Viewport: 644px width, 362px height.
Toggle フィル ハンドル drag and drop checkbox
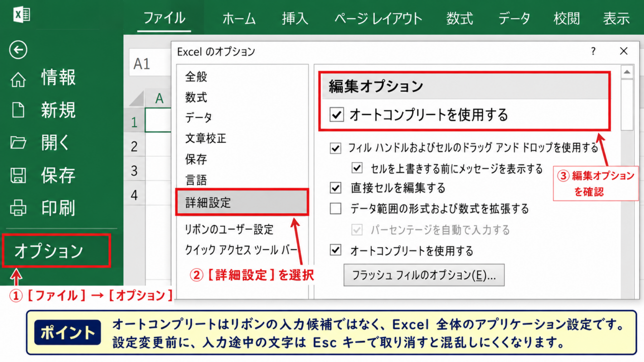pos(336,148)
